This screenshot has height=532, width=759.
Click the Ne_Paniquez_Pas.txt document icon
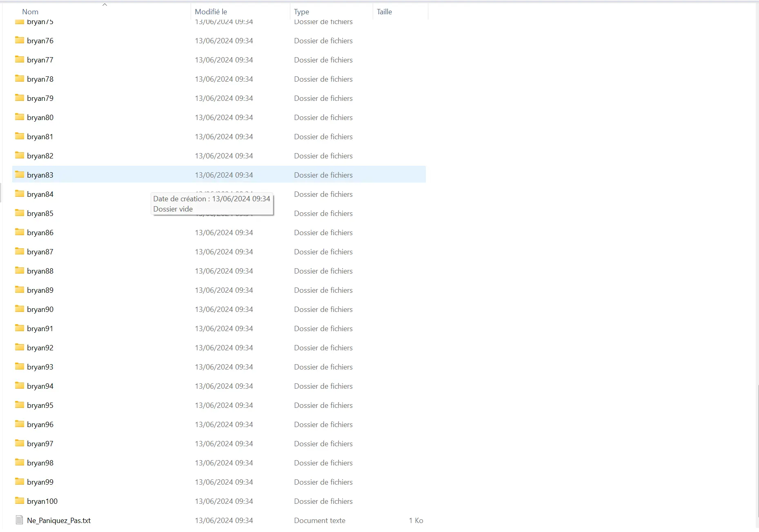19,520
